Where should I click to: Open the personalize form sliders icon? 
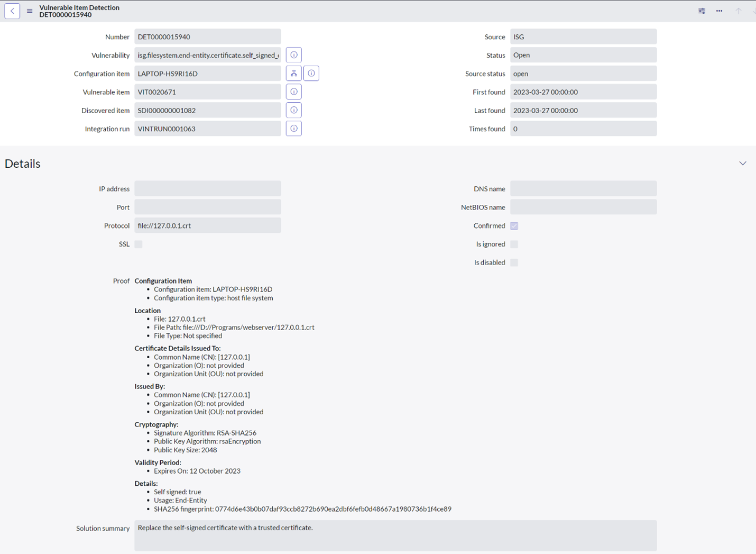click(x=702, y=11)
